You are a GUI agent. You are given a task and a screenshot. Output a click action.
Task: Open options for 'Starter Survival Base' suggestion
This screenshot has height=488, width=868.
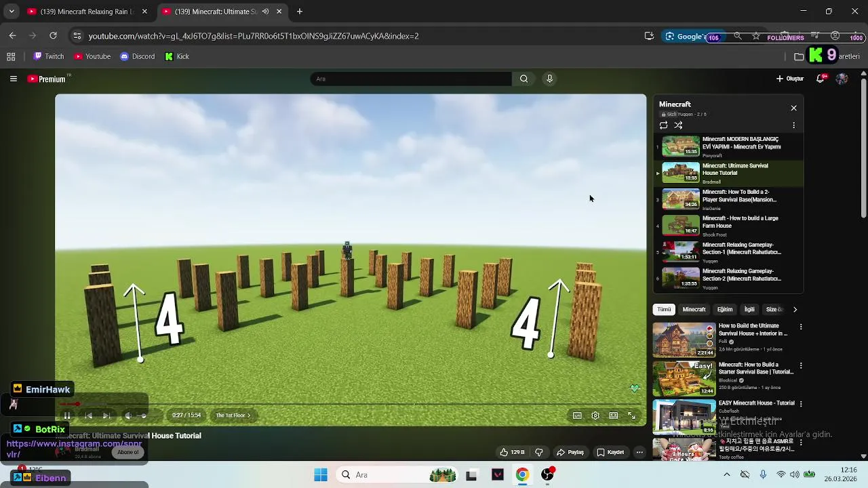point(801,365)
